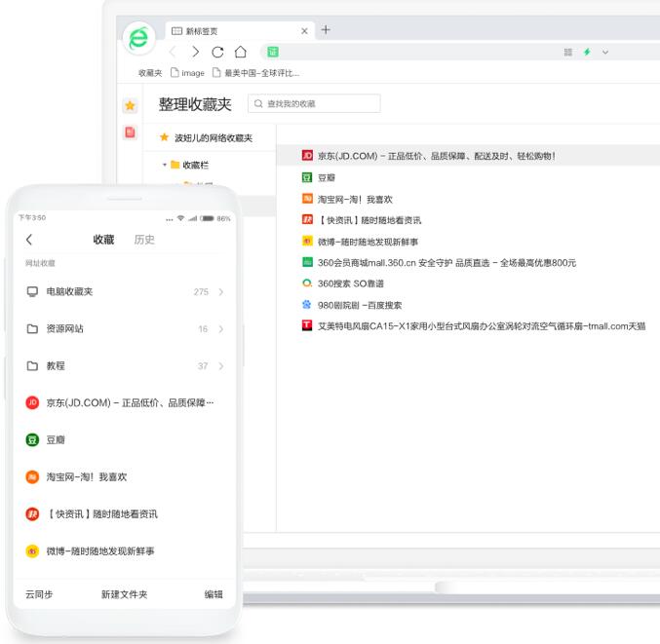Click the grid icon in address bar
The image size is (660, 644).
pos(567,53)
